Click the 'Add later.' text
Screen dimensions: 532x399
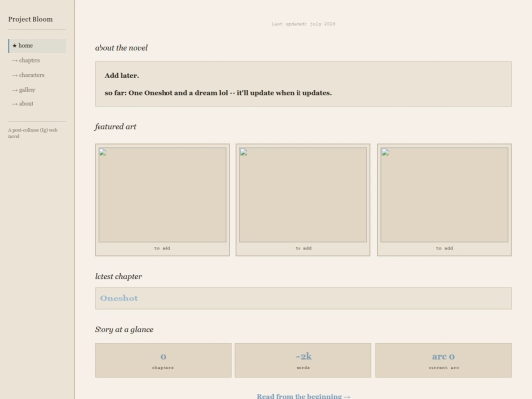[x=122, y=75]
